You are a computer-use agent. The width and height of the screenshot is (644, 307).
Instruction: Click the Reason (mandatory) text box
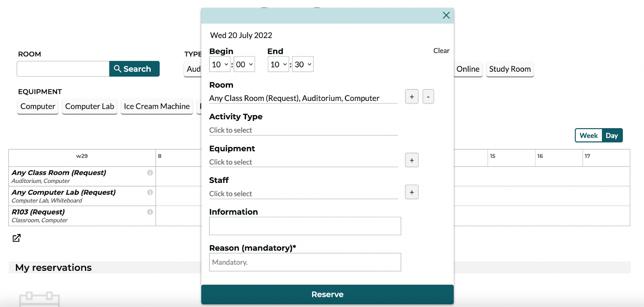click(x=305, y=262)
